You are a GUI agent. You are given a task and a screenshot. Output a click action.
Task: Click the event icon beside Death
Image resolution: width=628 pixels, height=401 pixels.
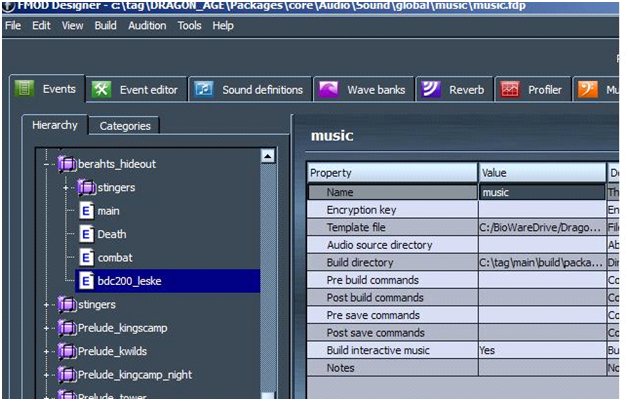coord(85,234)
